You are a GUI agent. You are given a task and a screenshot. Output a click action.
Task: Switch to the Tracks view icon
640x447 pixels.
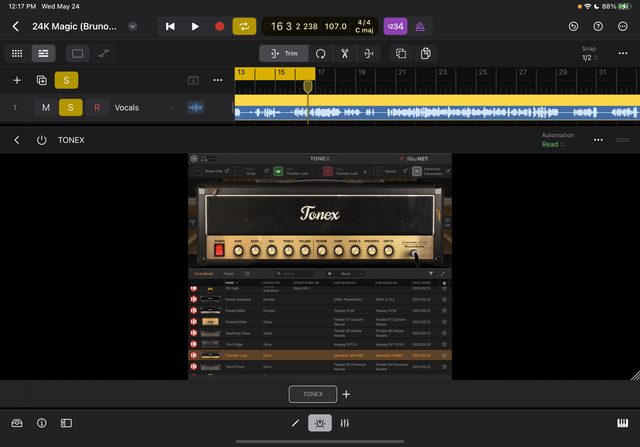coord(43,53)
